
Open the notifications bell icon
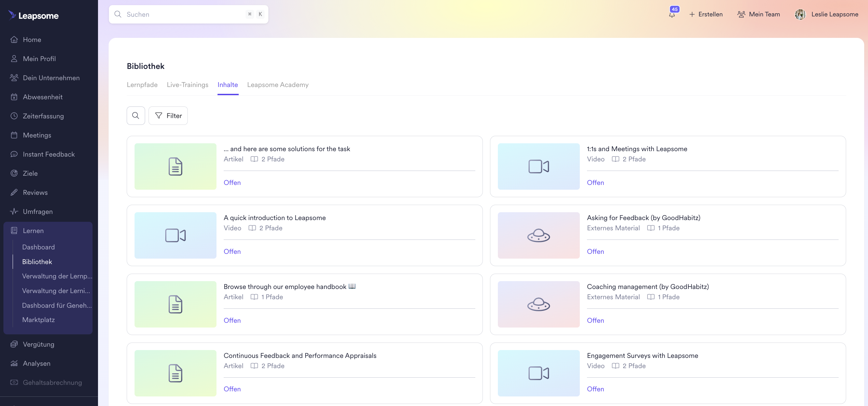click(x=672, y=14)
